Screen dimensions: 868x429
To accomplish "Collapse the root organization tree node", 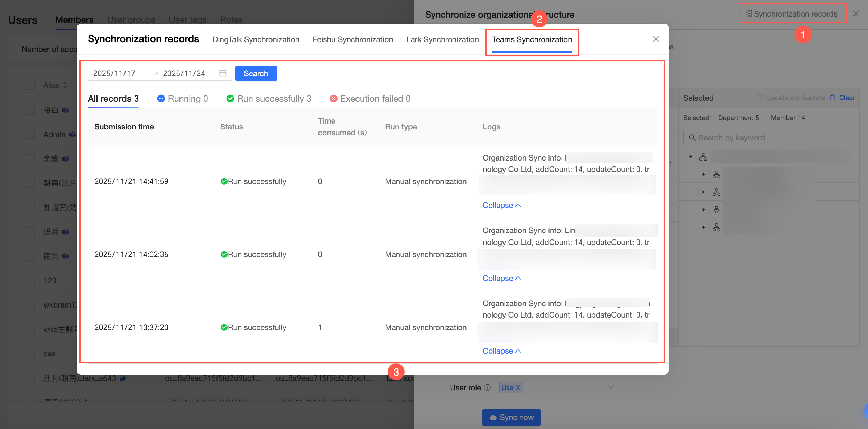I will (691, 157).
